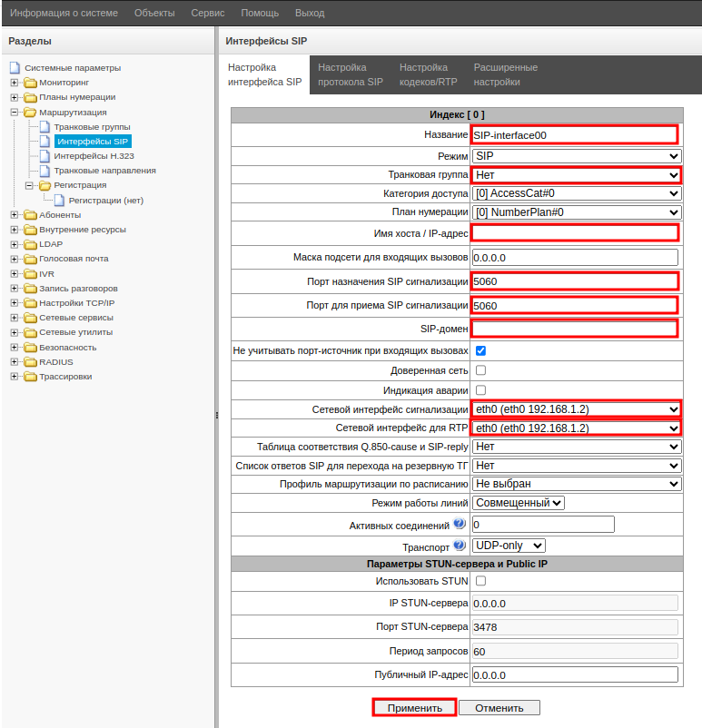Enable the Доверенная сеть checkbox

coord(481,370)
